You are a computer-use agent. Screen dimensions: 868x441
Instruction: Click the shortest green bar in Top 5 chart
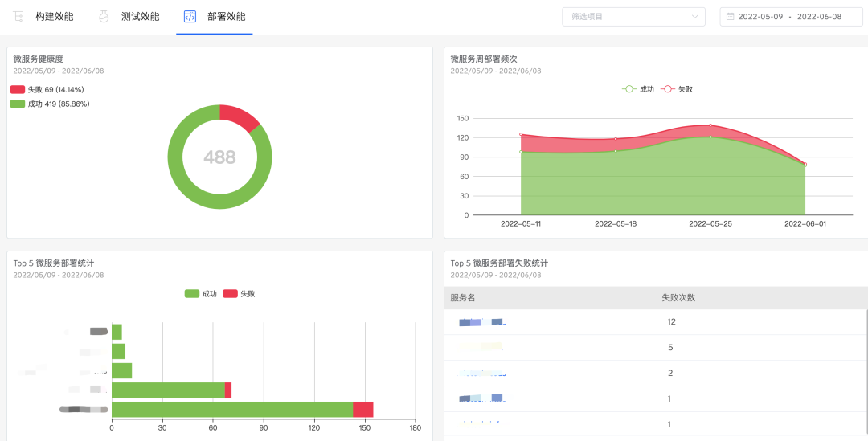[117, 332]
